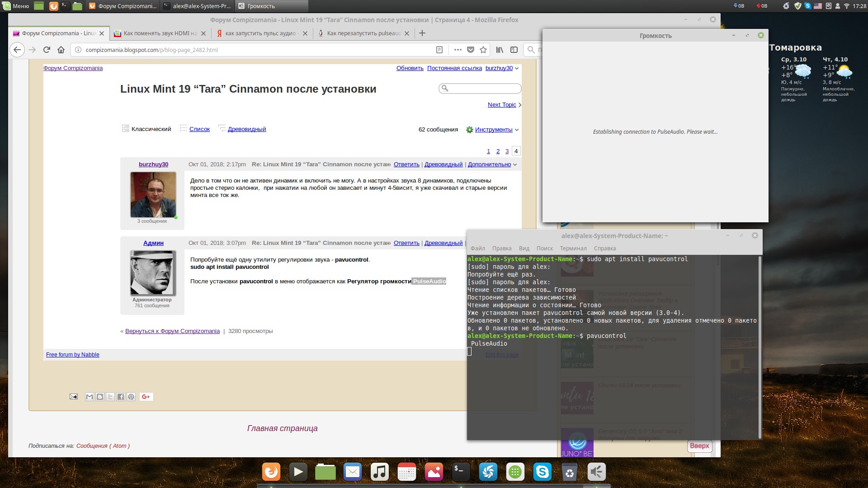Open the Терминал menu in the terminal
868x488 pixels.
(573, 249)
